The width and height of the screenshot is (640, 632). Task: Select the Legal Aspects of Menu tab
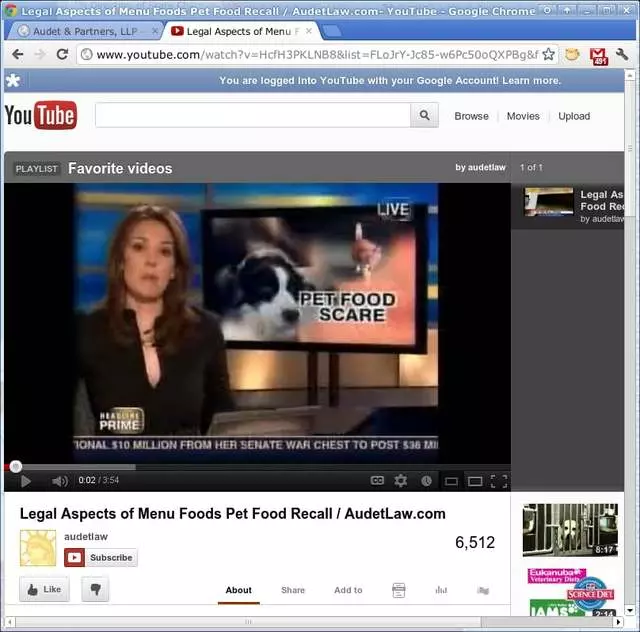pos(241,31)
